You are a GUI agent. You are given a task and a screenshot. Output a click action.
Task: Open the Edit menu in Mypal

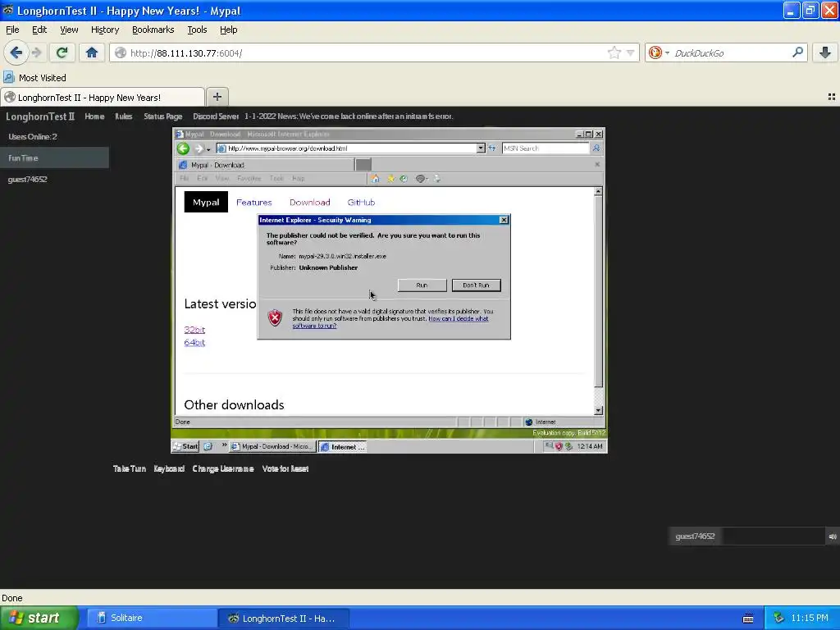pyautogui.click(x=39, y=30)
